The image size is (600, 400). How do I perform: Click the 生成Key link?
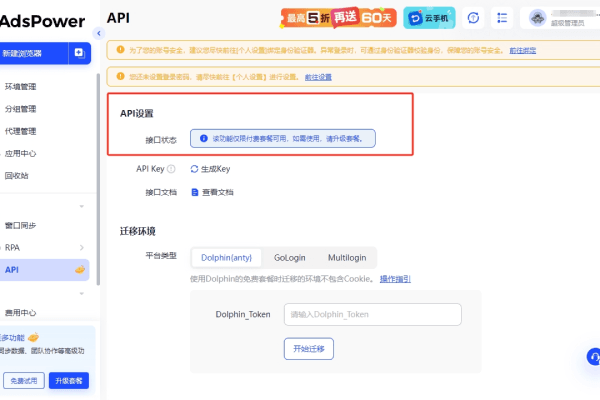(215, 169)
